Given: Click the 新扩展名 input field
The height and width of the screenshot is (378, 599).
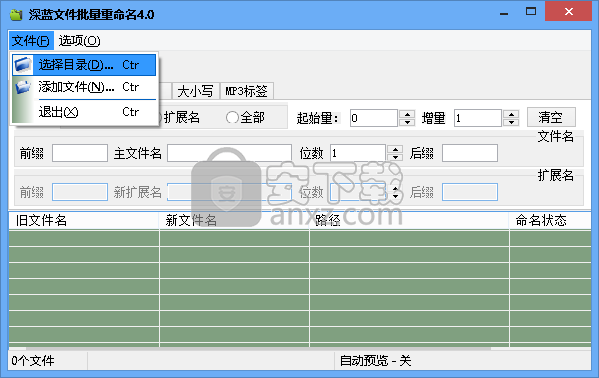Looking at the screenshot, I should click(x=230, y=192).
